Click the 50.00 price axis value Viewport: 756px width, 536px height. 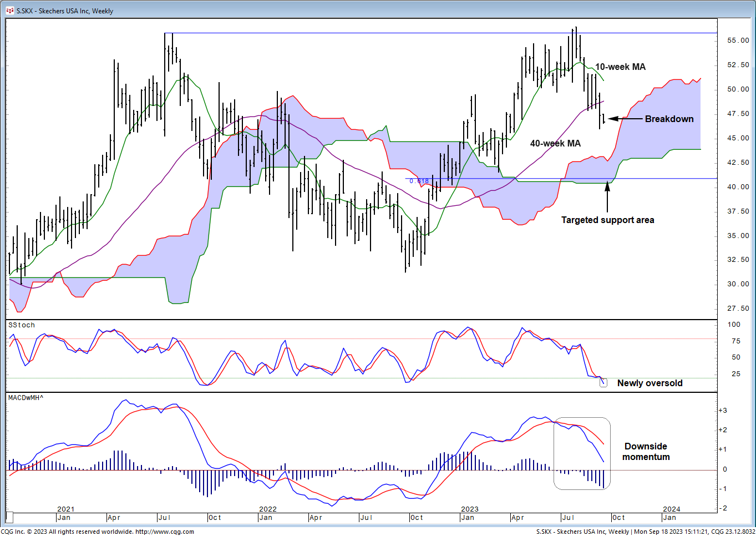pos(738,89)
